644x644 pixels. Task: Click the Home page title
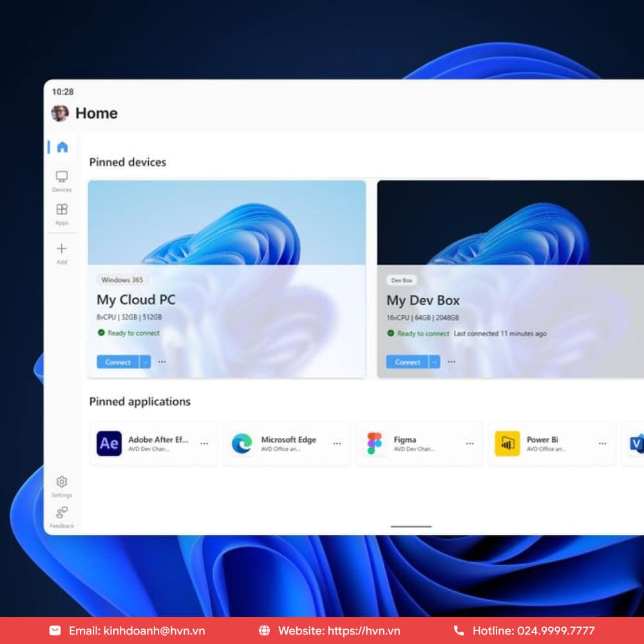(x=97, y=113)
